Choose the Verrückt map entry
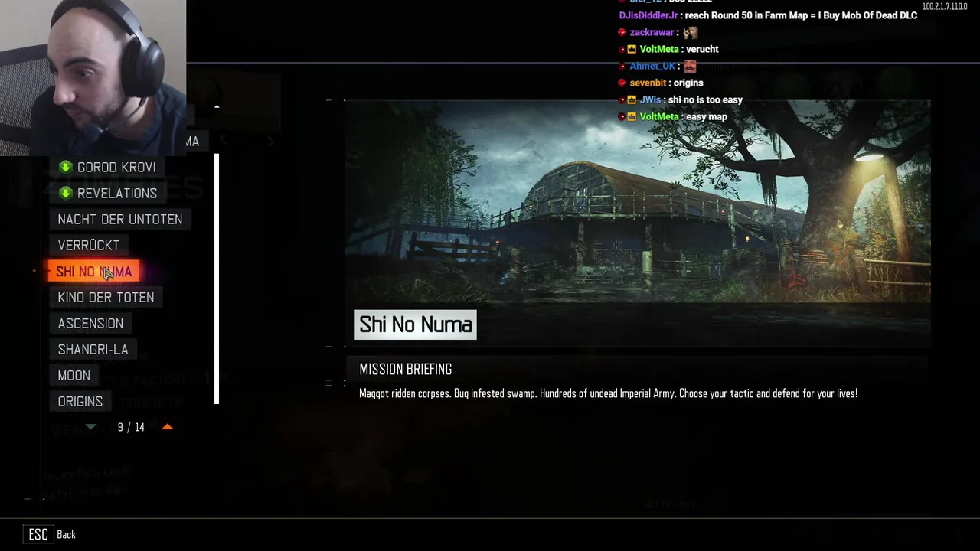Screen dimensions: 980x551 coord(89,245)
